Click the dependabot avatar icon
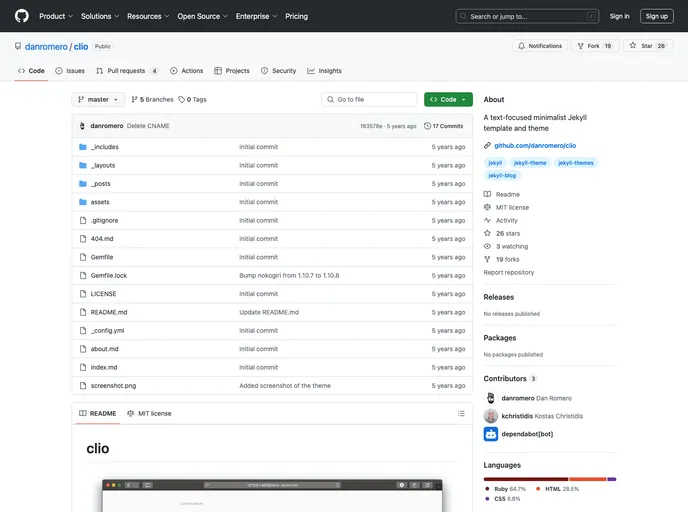This screenshot has width=688, height=512. [x=491, y=434]
